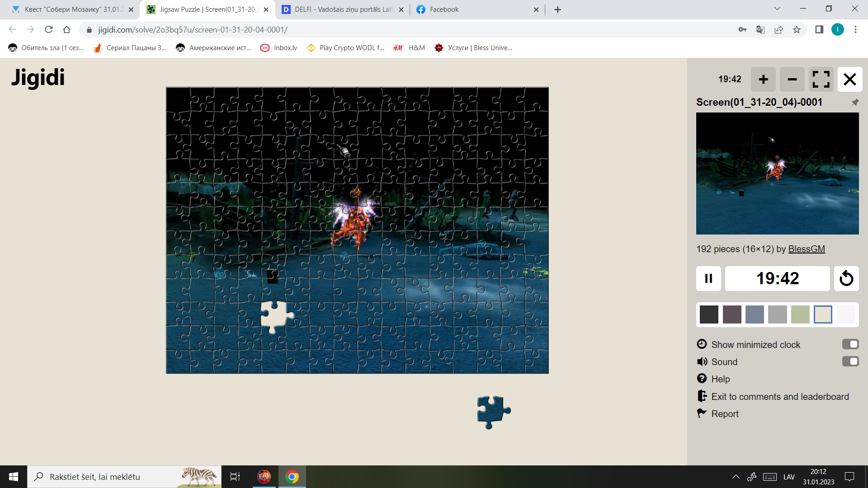
Task: Select the green background color swatch
Action: click(x=800, y=314)
